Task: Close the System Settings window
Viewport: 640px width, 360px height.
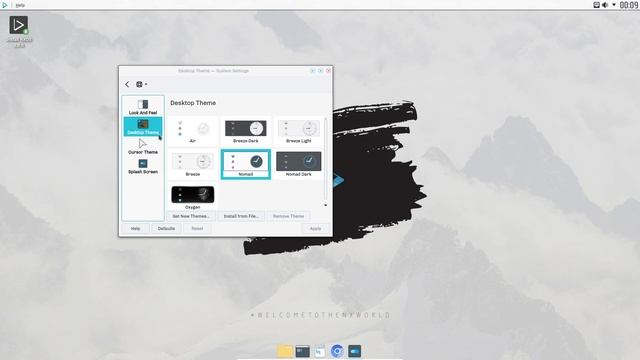Action: click(x=328, y=71)
